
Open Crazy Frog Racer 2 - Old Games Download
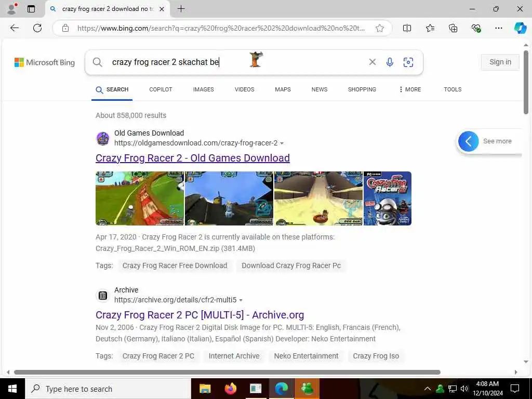point(192,158)
